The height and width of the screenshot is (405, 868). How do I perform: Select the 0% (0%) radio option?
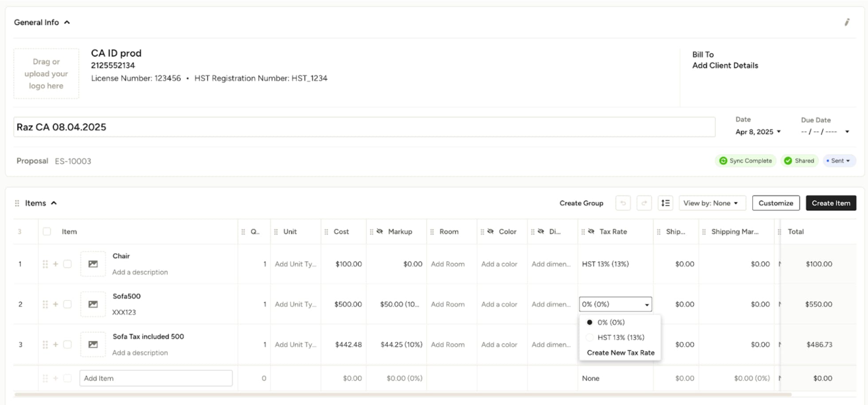coord(590,322)
